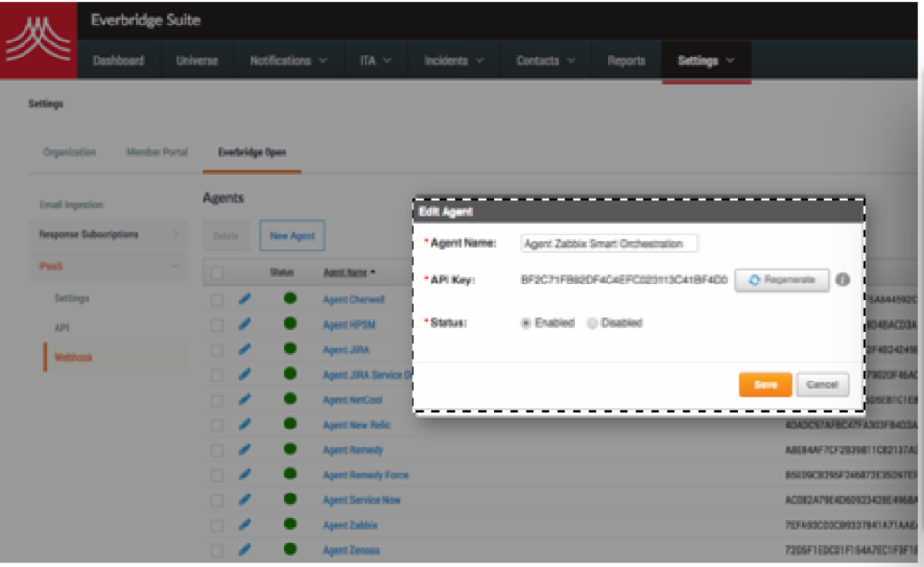924x567 pixels.
Task: Edit Agent Remedy Force via pencil icon
Action: [x=245, y=475]
